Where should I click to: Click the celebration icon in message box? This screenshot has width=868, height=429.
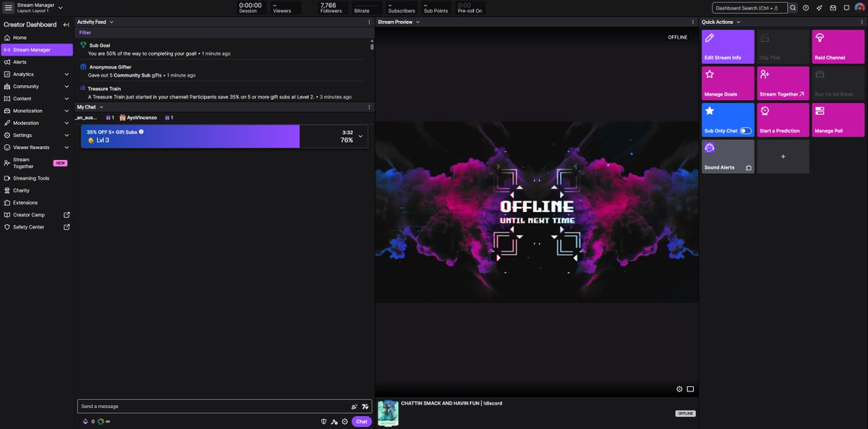point(354,407)
